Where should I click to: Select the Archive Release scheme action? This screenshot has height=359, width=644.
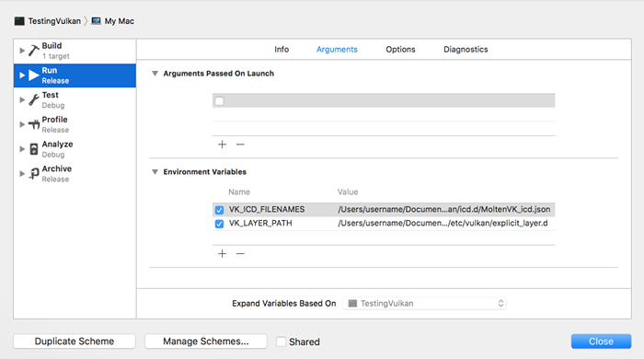75,174
